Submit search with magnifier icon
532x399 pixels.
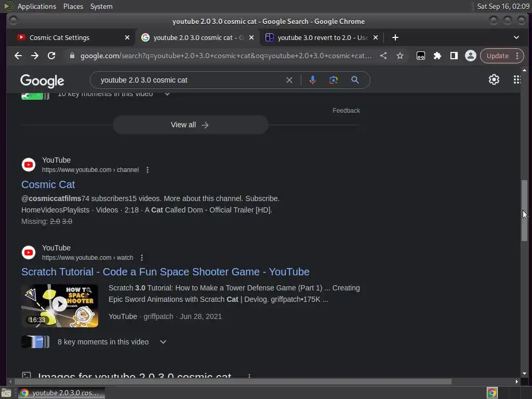(x=355, y=80)
